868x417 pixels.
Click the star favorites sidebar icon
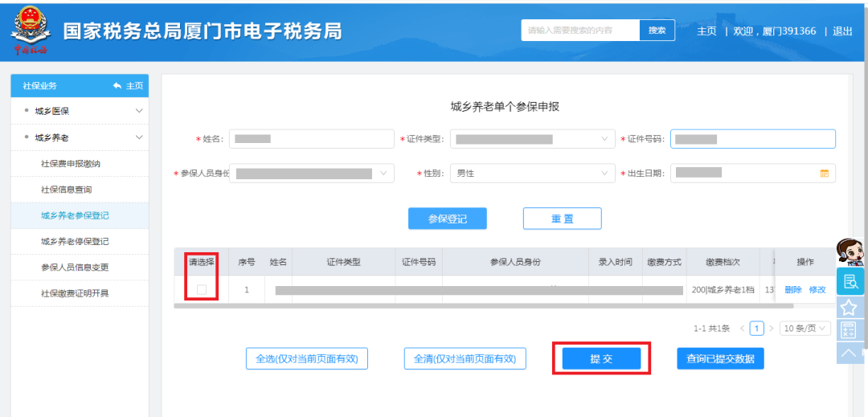pyautogui.click(x=849, y=308)
